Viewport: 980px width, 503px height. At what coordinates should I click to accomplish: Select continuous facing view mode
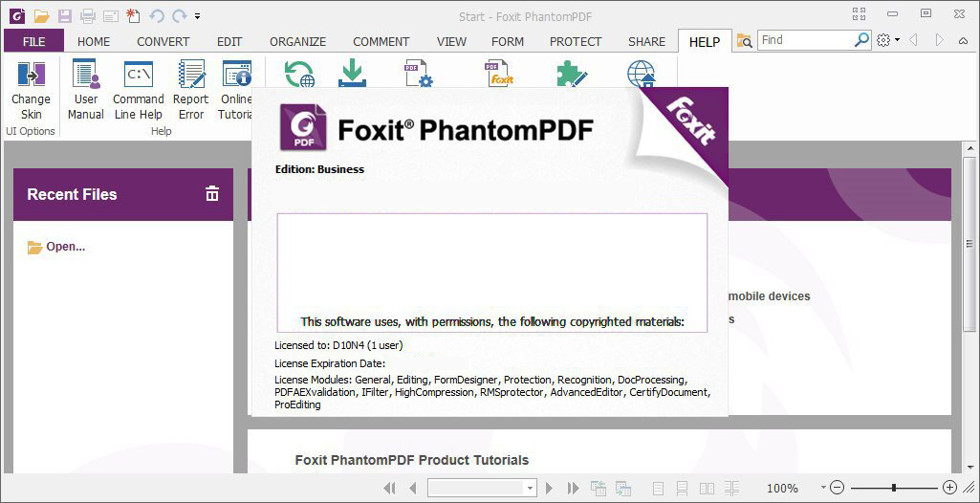coord(731,488)
